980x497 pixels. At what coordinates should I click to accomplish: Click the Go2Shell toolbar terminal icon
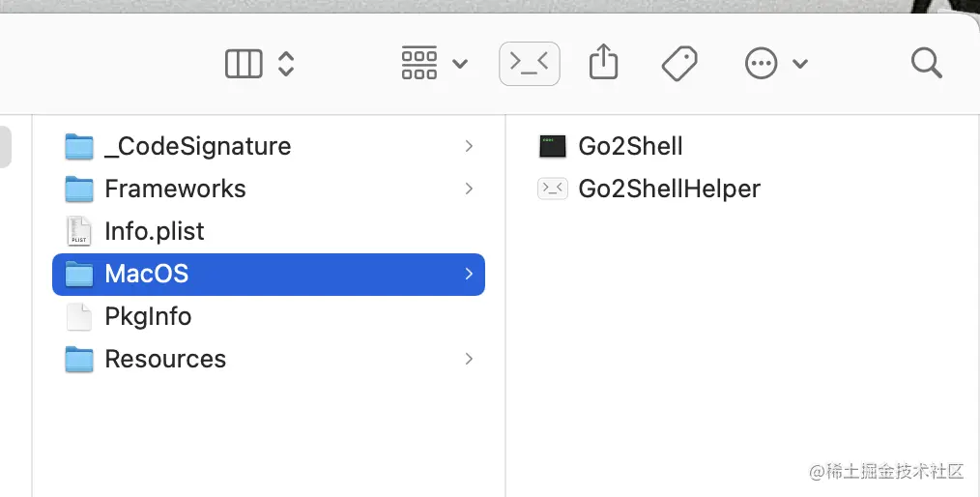[x=529, y=64]
